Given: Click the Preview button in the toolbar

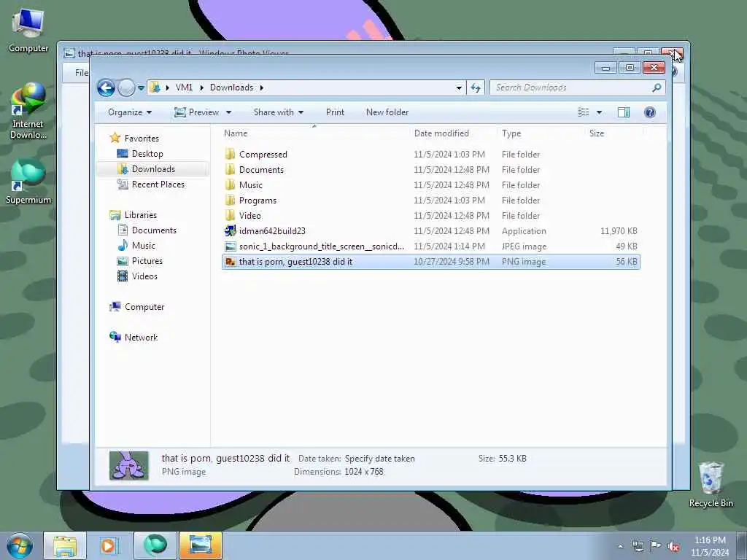Looking at the screenshot, I should [x=197, y=112].
